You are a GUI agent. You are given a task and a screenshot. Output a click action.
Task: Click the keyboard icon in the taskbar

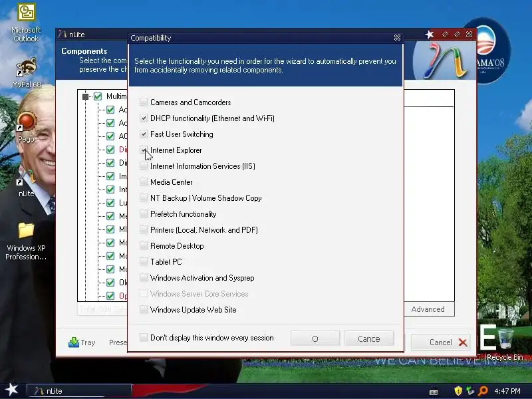point(434,392)
